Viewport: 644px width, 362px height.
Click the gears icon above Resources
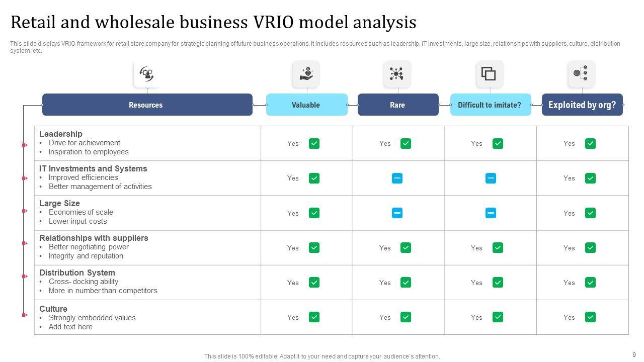[147, 74]
